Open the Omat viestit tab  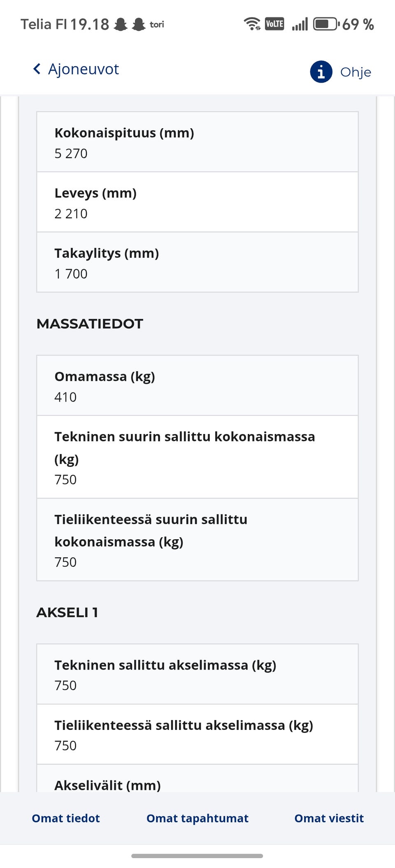329,818
